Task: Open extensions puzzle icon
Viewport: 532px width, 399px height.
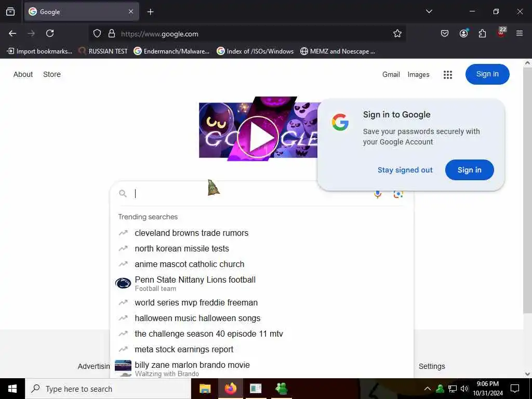Action: pos(482,33)
